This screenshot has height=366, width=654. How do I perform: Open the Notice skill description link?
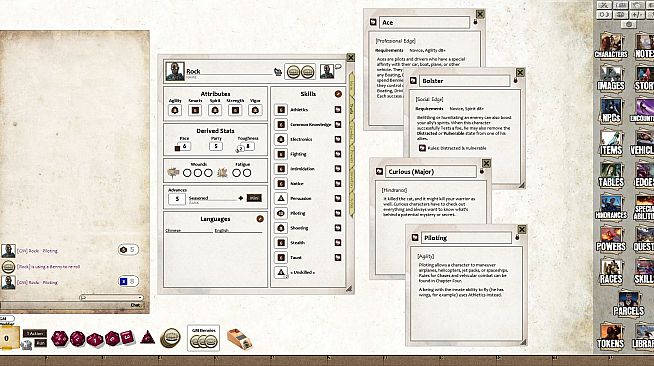pyautogui.click(x=338, y=183)
